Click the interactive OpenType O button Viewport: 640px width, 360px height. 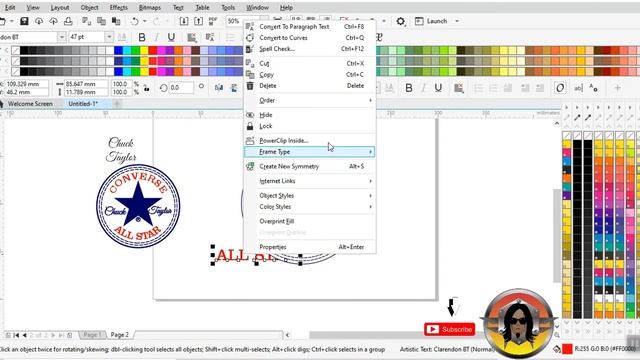pyautogui.click(x=560, y=88)
